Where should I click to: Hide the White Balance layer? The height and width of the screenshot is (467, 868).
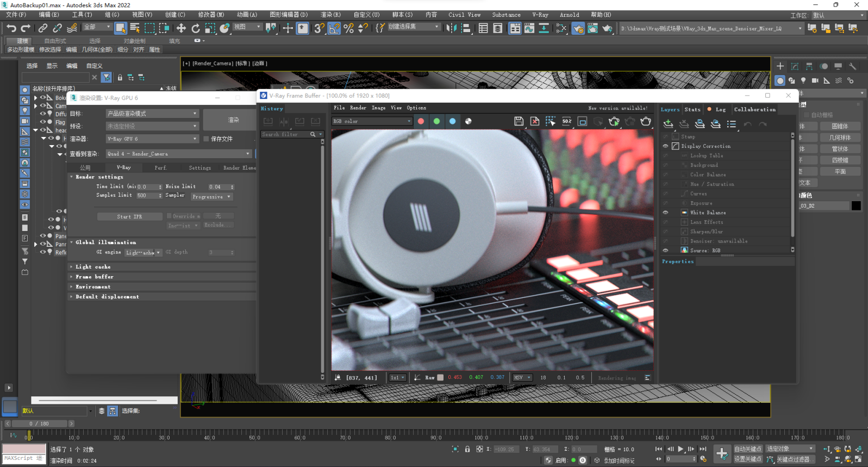tap(665, 213)
